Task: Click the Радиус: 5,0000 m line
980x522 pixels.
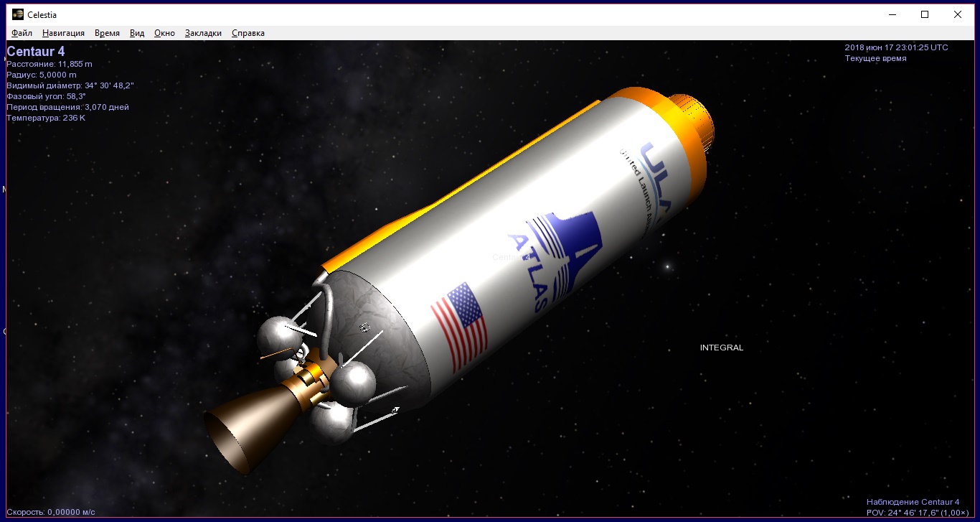Action: pyautogui.click(x=42, y=75)
